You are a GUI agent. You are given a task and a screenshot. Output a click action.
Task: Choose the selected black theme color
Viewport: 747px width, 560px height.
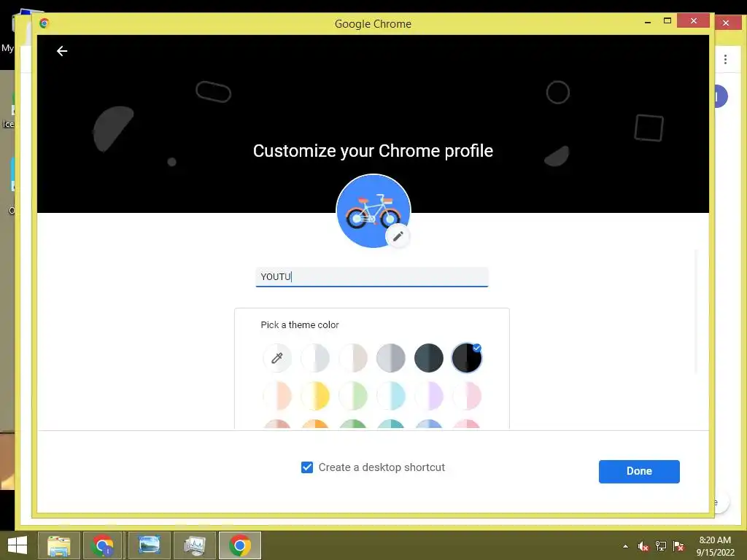[x=466, y=358]
